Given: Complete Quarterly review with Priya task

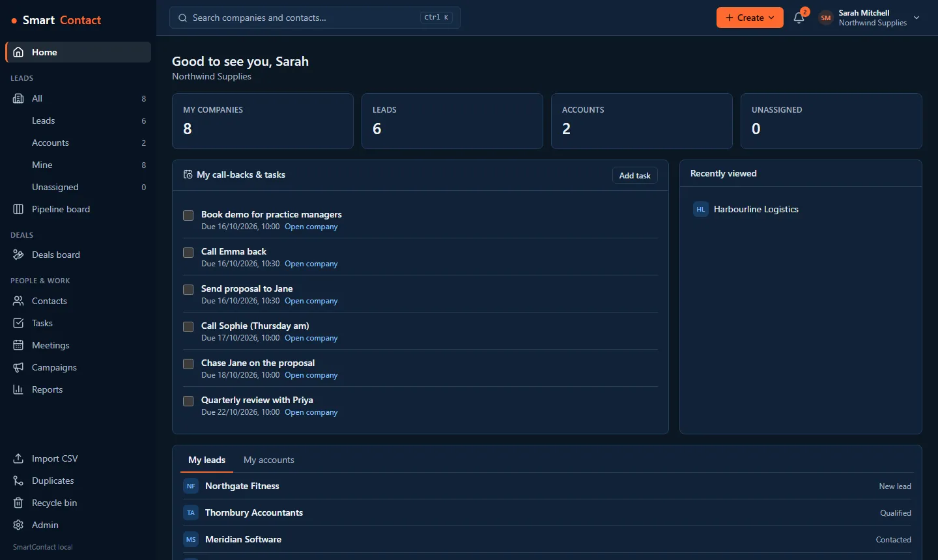Looking at the screenshot, I should click(x=188, y=401).
